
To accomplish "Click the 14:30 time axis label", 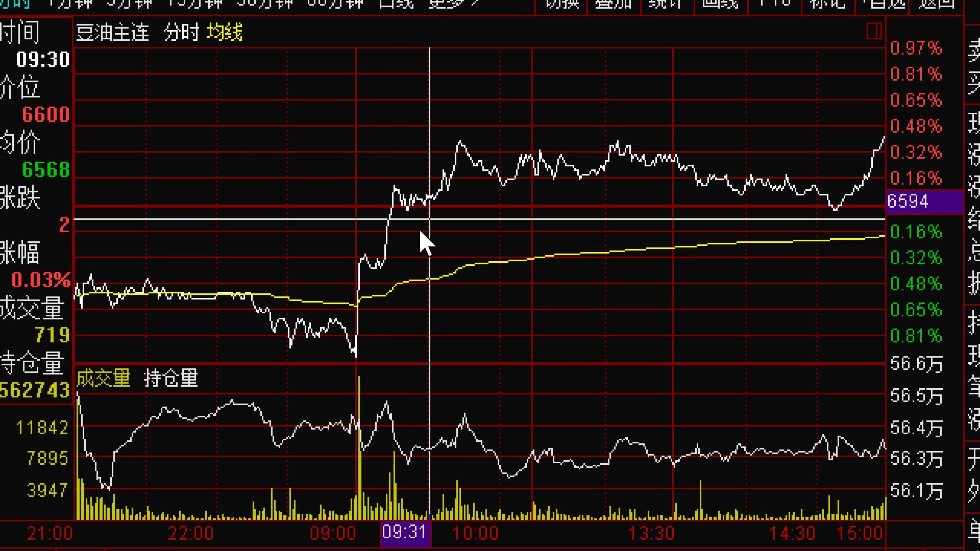I will (x=792, y=534).
